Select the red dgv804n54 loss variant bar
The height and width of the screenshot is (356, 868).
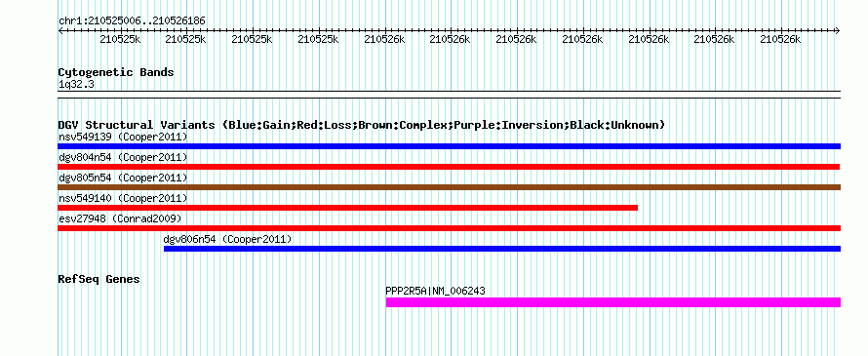[x=449, y=167]
